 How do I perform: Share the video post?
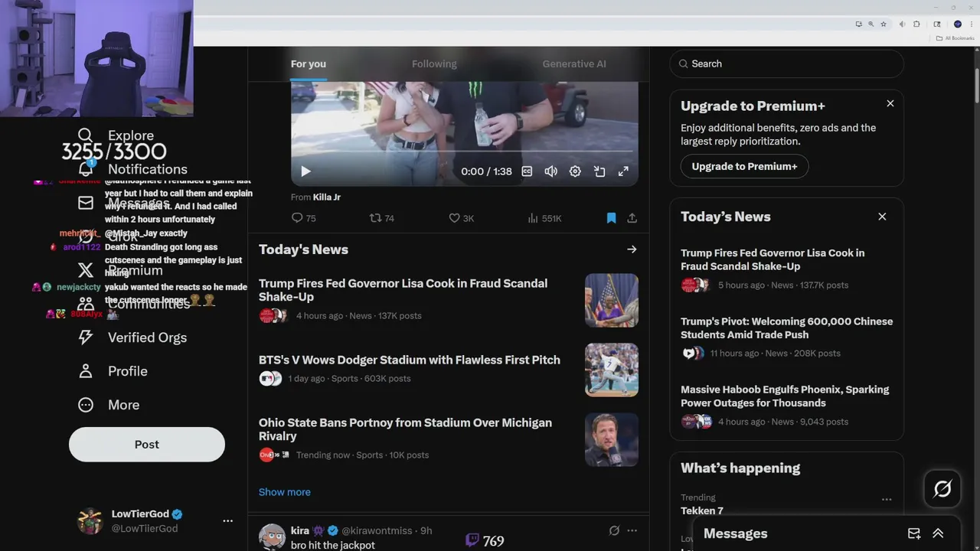tap(632, 218)
